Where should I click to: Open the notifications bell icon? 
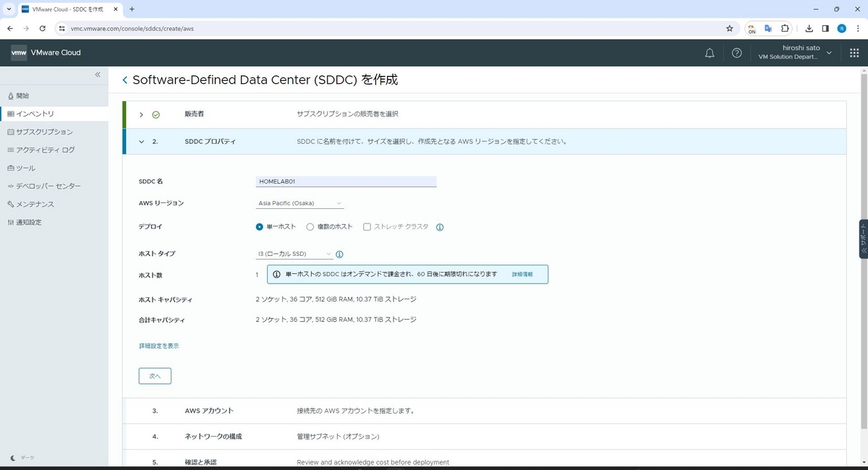[710, 53]
